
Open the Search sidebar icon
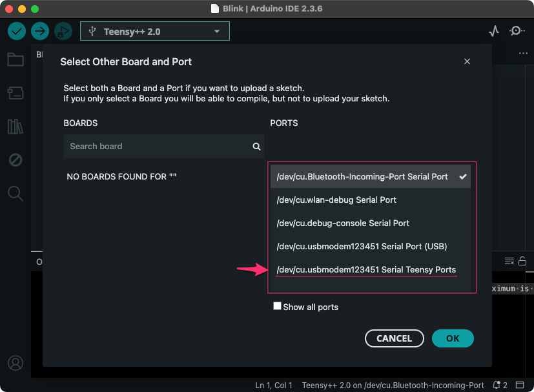coord(15,193)
